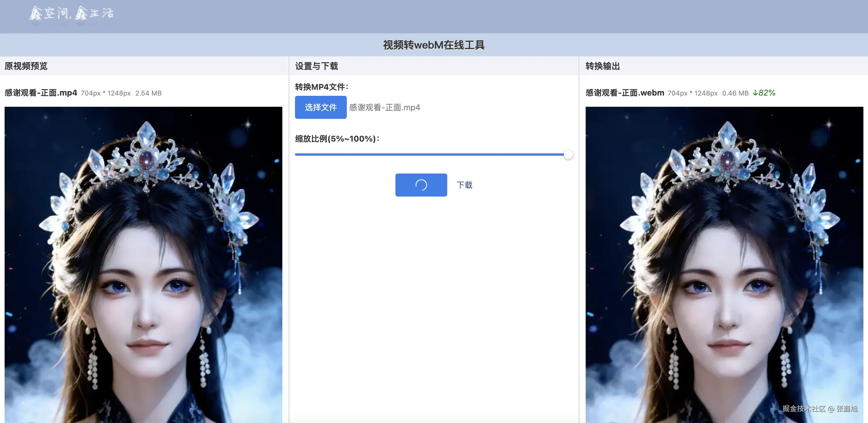Select the 转换输出 panel header

pos(603,66)
